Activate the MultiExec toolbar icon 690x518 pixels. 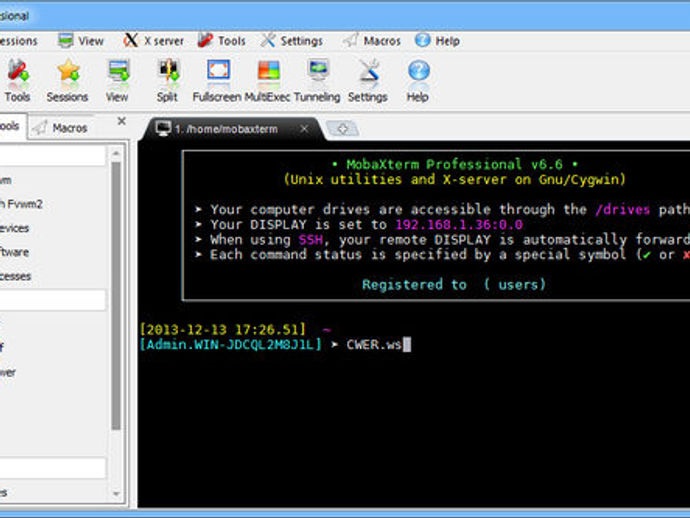tap(268, 80)
